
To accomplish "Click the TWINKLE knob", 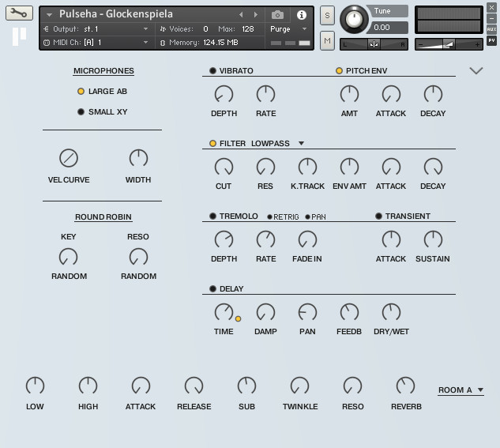I will coord(299,386).
